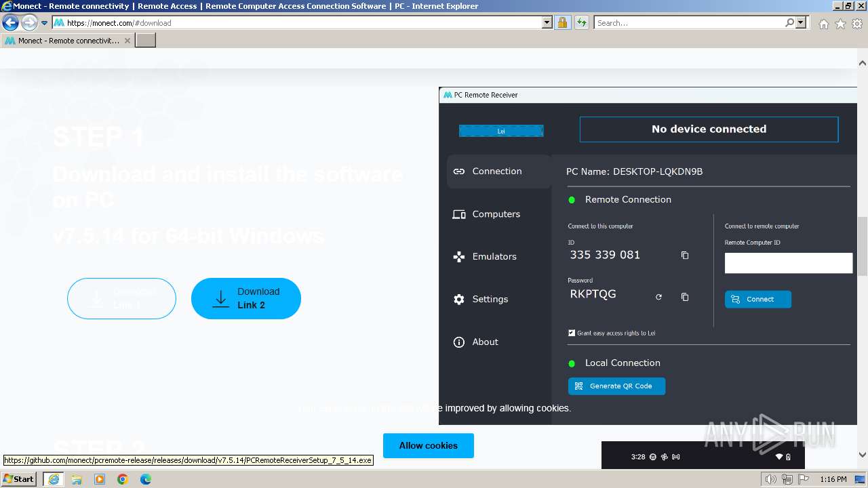868x488 pixels.
Task: Click the Allow cookies button
Action: pyautogui.click(x=429, y=445)
